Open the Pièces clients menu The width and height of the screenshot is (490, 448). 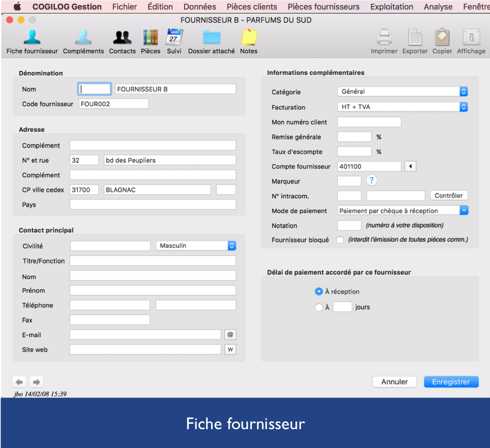[x=252, y=6]
